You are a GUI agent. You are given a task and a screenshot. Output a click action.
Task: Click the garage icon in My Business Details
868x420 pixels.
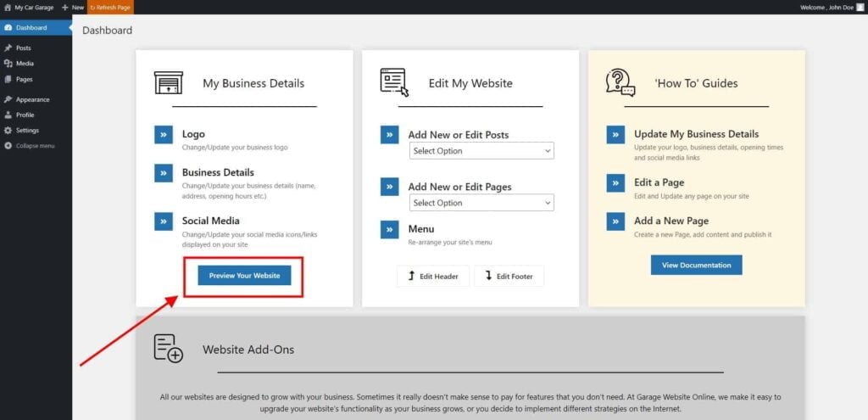(168, 83)
